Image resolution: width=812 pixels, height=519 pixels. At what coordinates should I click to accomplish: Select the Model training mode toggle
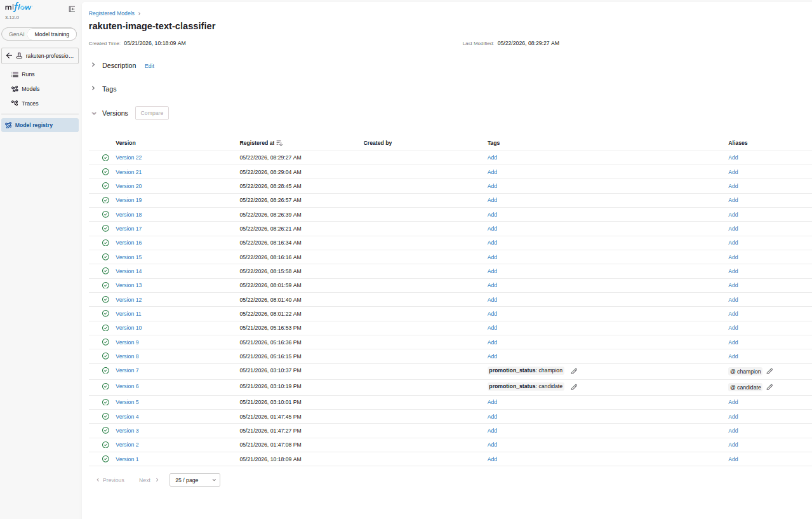coord(52,34)
